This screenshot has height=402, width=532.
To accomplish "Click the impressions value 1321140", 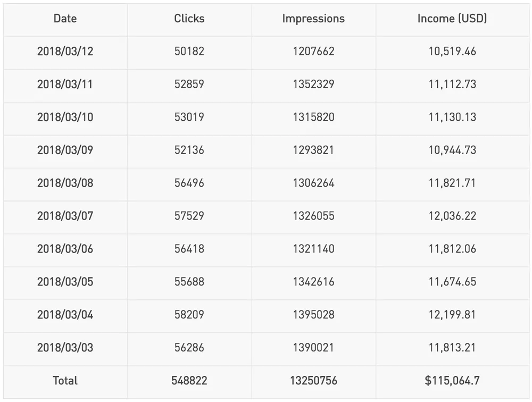I will (x=313, y=249).
